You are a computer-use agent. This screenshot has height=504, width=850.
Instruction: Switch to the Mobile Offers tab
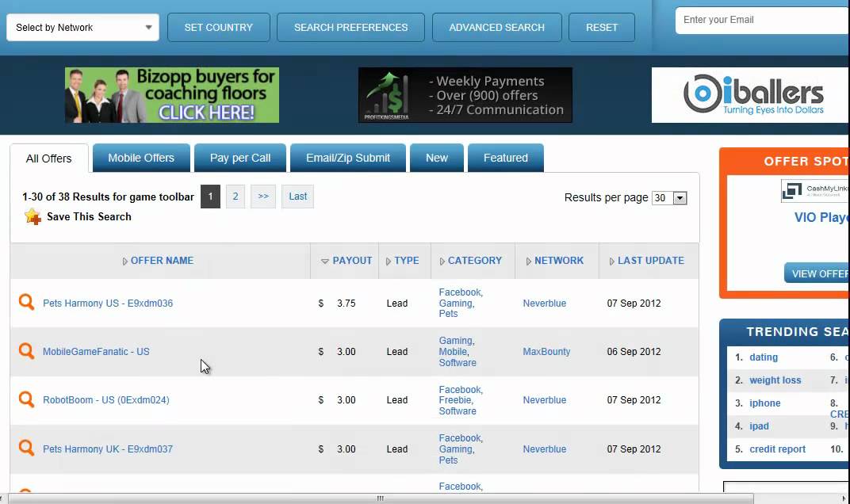pos(141,158)
